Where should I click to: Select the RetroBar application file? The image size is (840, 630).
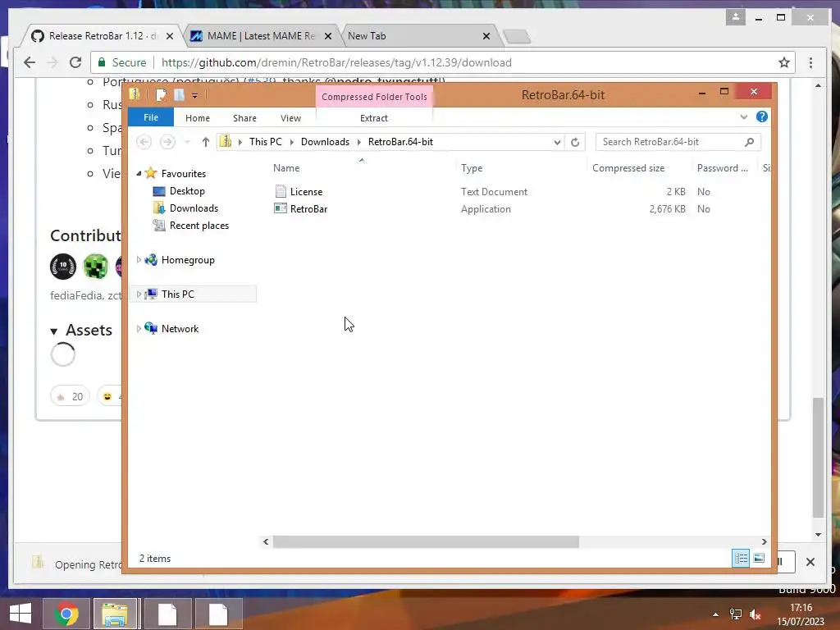pyautogui.click(x=308, y=209)
